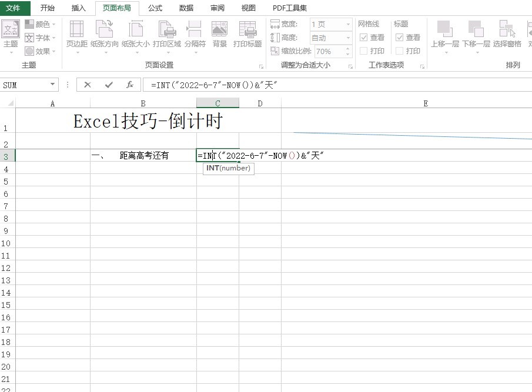Viewport: 532px width, 392px height.
Task: Click the 背景 background icon
Action: (x=219, y=29)
